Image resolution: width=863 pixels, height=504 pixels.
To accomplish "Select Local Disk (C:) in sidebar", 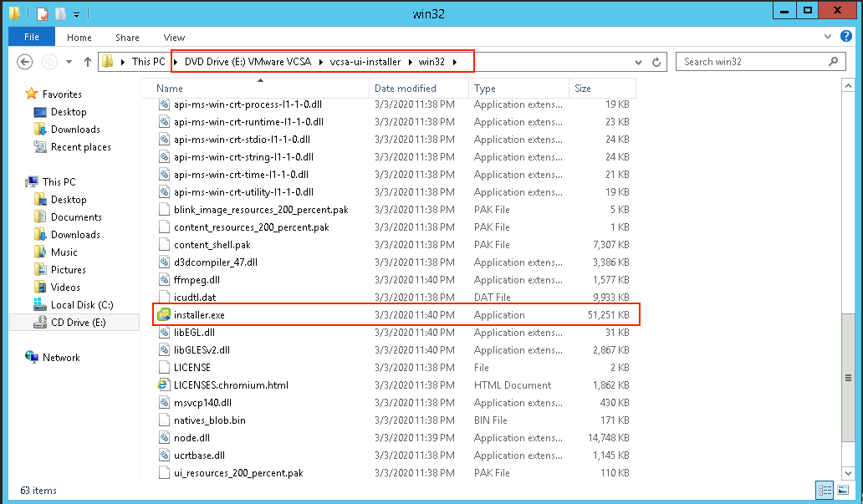I will tap(82, 305).
